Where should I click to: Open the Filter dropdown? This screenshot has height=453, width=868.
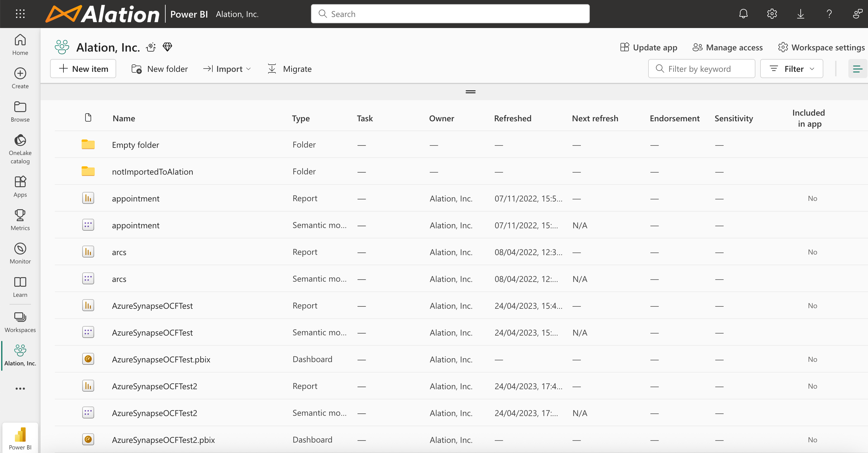(x=791, y=69)
